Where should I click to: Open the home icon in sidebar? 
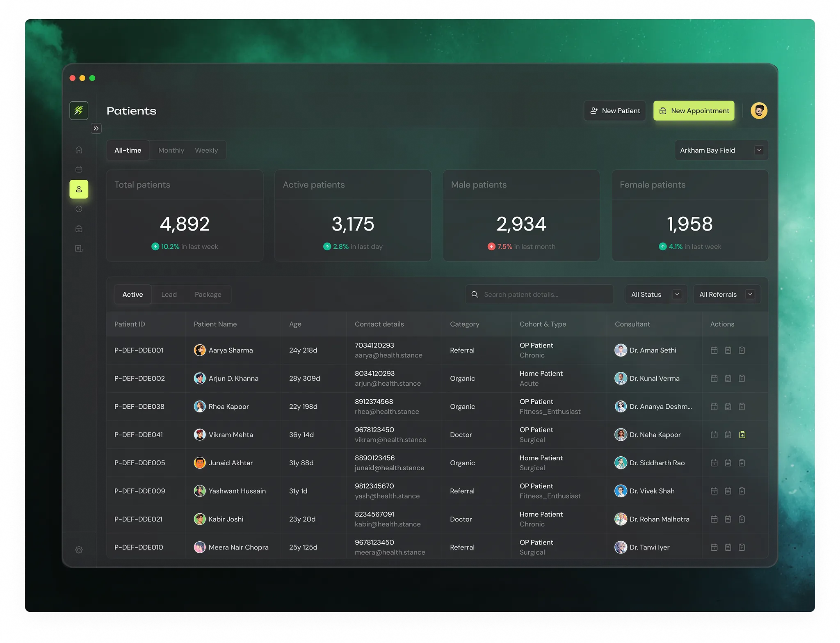tap(79, 150)
